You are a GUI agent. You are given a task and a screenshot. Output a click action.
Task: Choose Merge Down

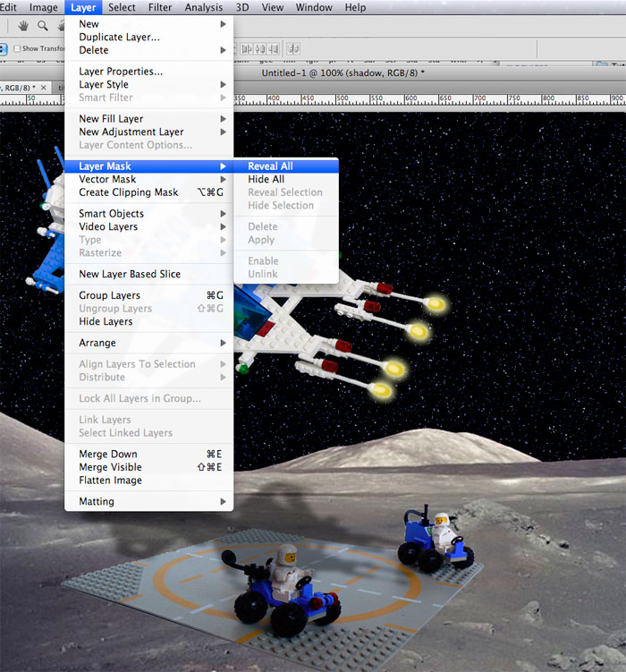coord(148,454)
